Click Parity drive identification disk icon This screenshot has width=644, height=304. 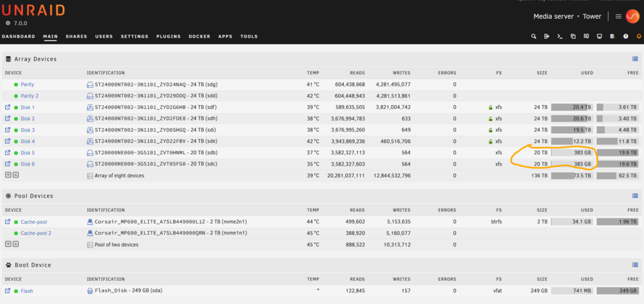click(x=90, y=84)
